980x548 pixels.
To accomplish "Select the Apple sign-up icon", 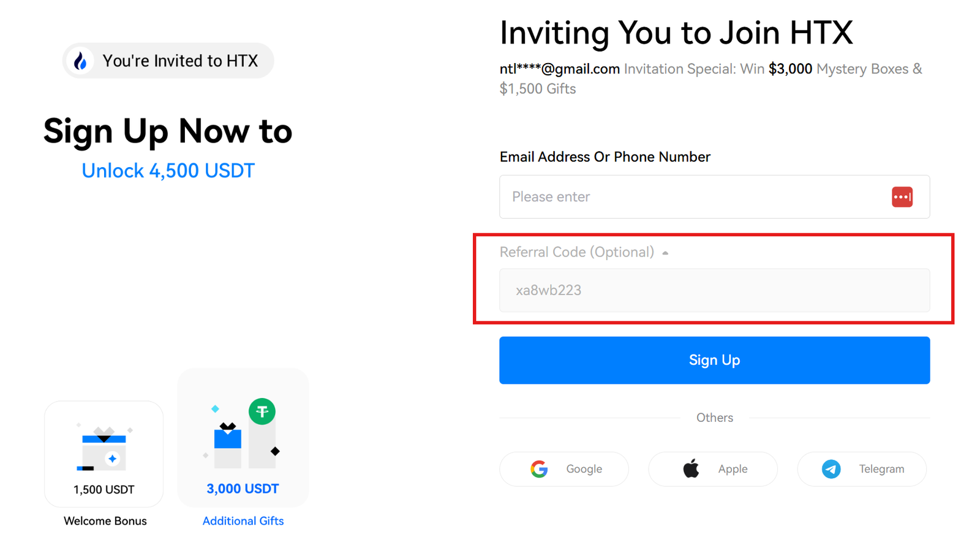I will [690, 468].
